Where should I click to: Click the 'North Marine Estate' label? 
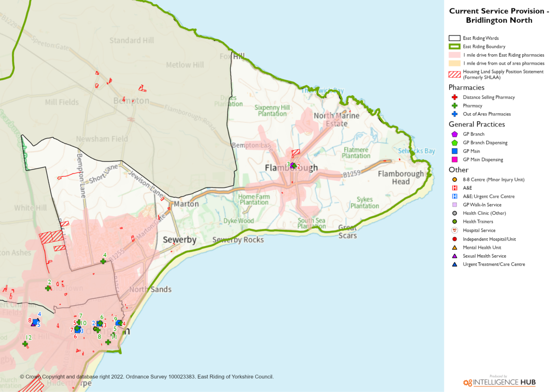(337, 120)
